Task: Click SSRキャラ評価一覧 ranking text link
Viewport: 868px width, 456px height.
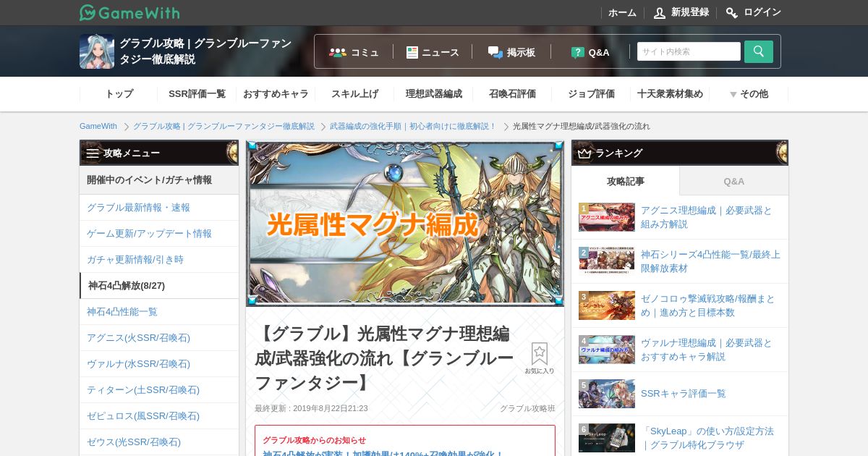Action: click(684, 394)
